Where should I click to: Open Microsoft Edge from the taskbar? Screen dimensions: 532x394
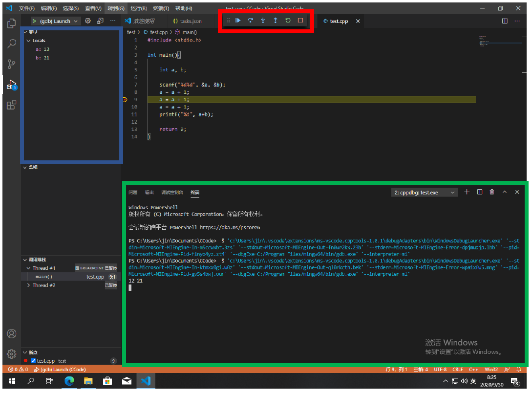[x=69, y=381]
